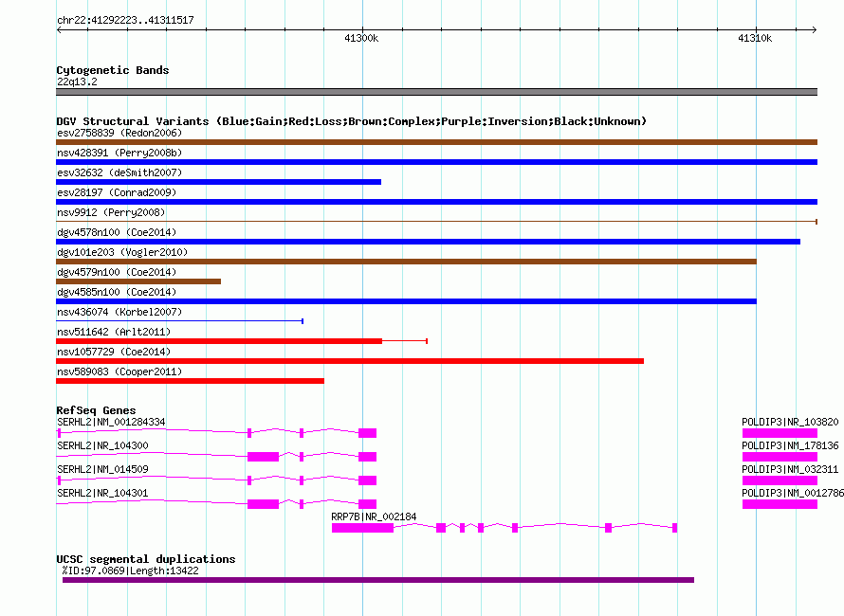The image size is (844, 616).
Task: Click the SERHL2|NM_014509 transcript label
Action: 102,469
